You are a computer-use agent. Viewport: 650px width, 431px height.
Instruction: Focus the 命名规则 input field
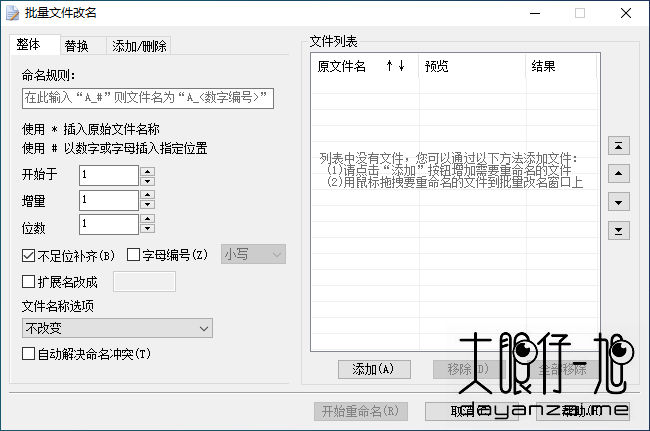148,98
